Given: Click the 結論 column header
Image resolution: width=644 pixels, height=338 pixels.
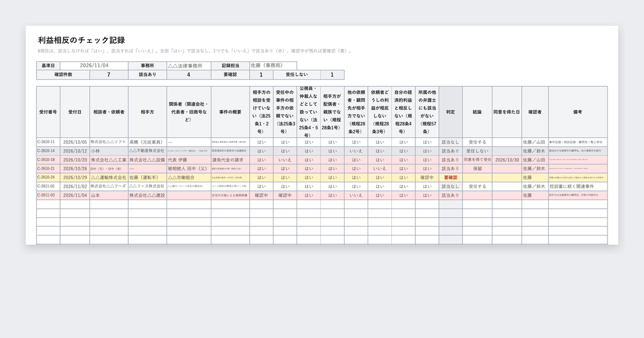Looking at the screenshot, I should click(x=477, y=112).
